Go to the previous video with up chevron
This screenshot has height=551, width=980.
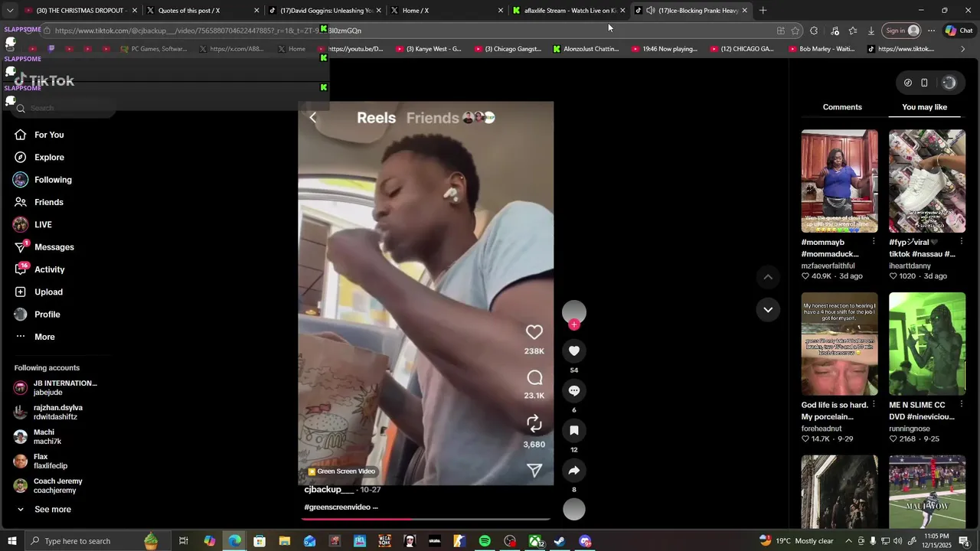click(x=768, y=276)
